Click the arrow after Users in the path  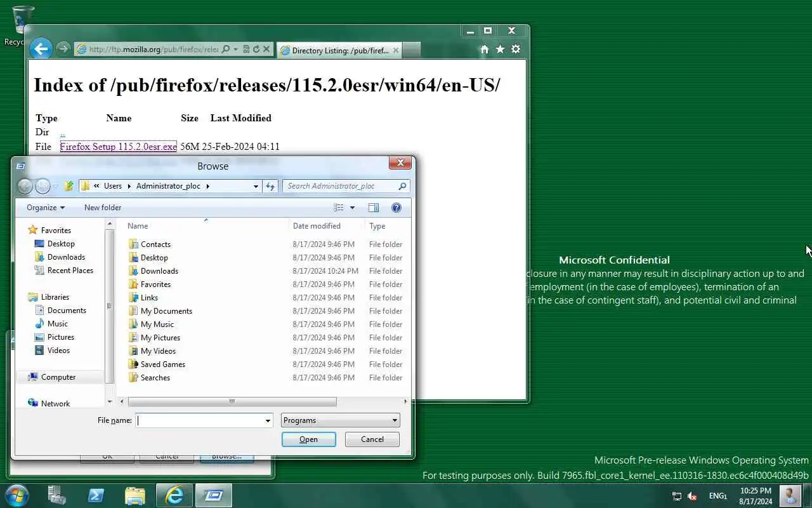point(129,186)
